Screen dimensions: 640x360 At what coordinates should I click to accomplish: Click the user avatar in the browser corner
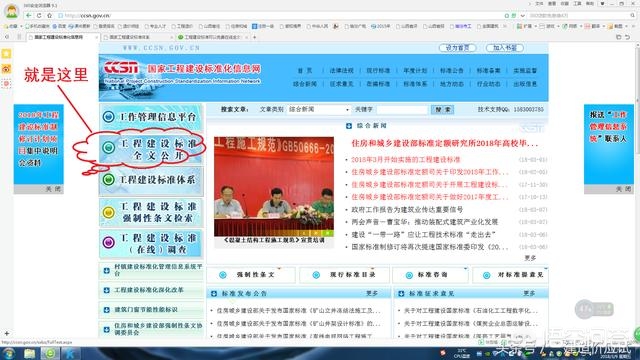tap(11, 11)
